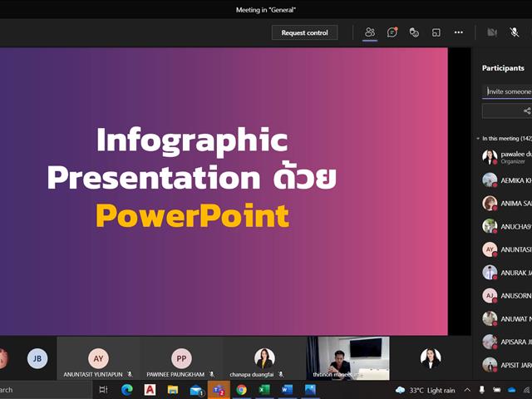
Task: Click the battery tray icon
Action: pos(497,390)
